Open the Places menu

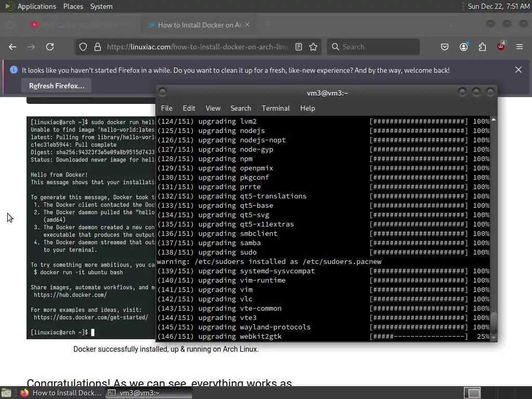tap(73, 6)
